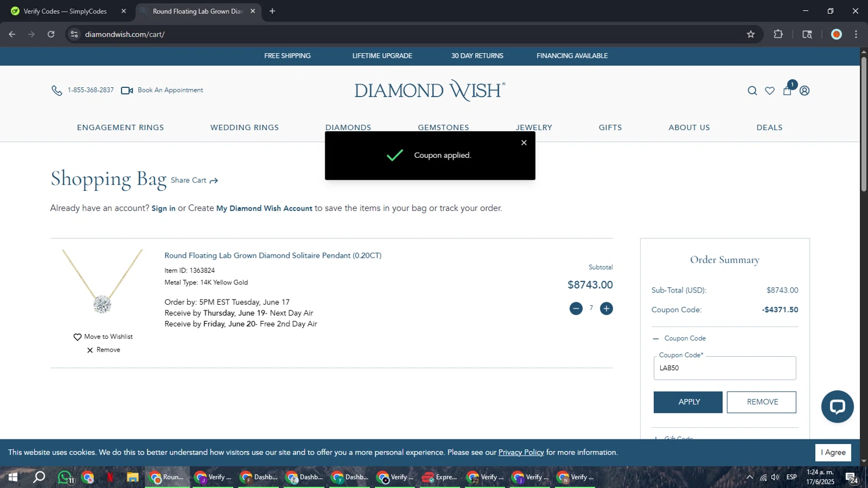Open Wedding Rings menu
Image resolution: width=868 pixels, height=488 pixels.
(x=245, y=127)
